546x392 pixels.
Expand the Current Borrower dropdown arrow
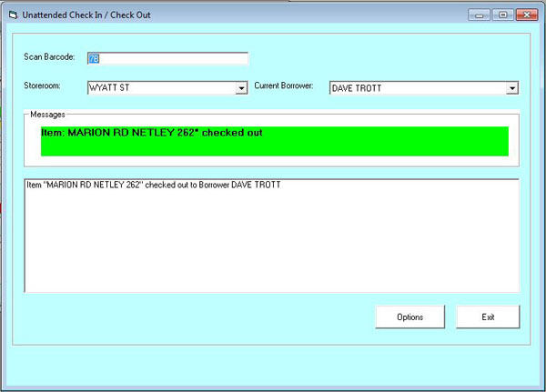(511, 88)
